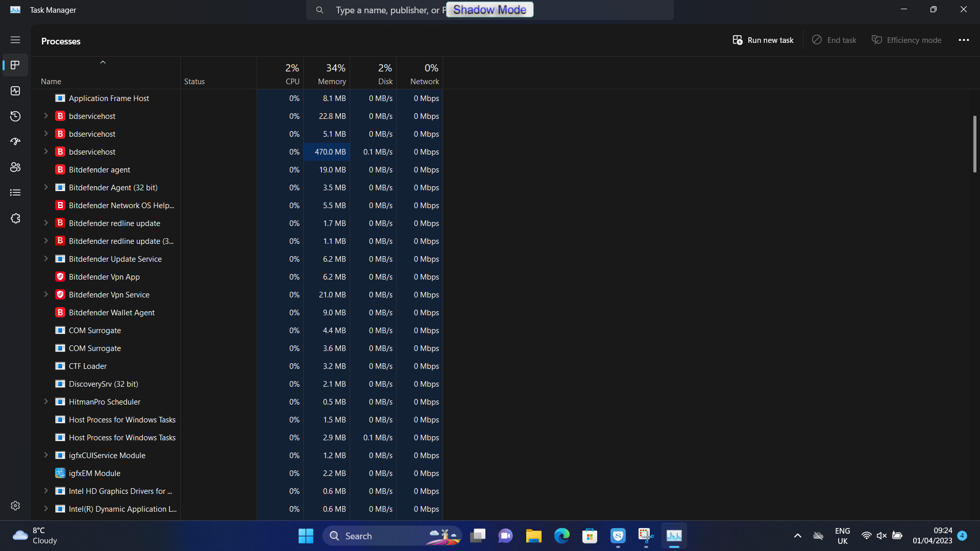Open Task Manager settings gear
The height and width of the screenshot is (551, 980).
(15, 506)
